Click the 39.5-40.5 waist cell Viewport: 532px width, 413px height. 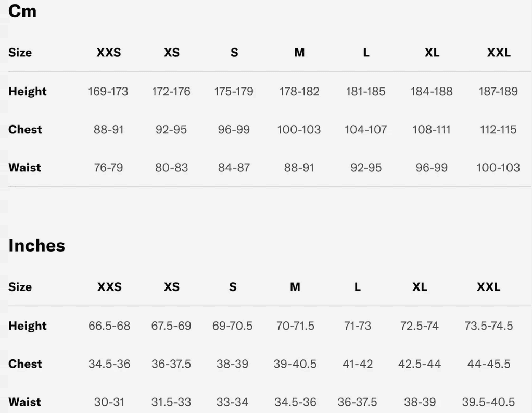(x=488, y=402)
